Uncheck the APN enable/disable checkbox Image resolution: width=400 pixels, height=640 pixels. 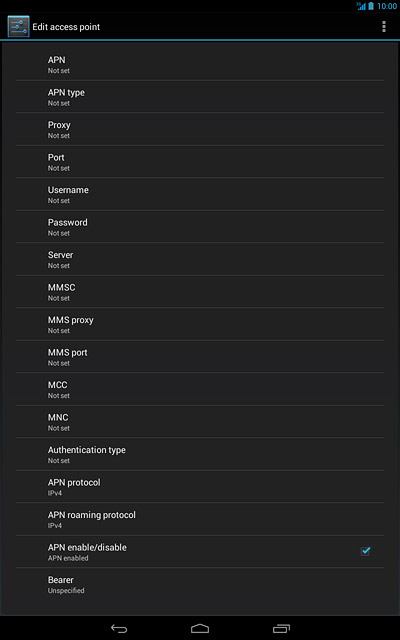coord(365,551)
